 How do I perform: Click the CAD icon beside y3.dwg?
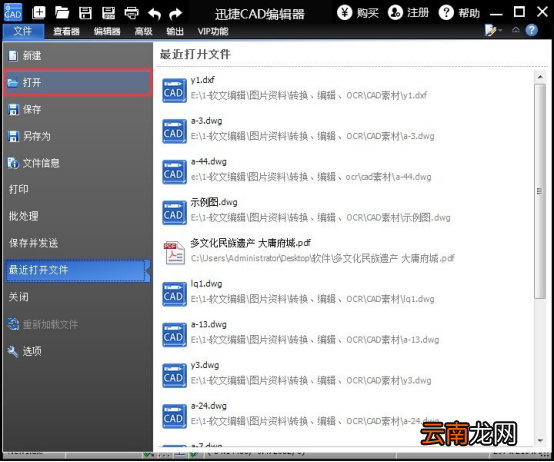[174, 375]
